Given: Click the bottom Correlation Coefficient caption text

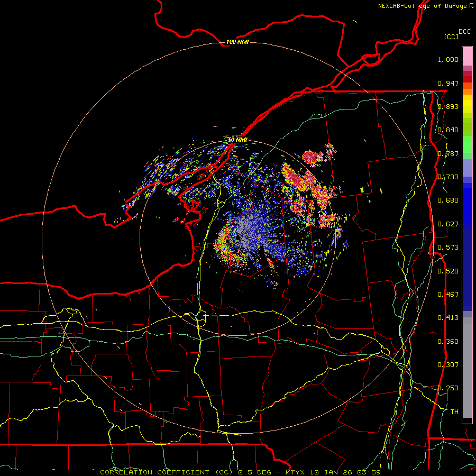Looking at the screenshot, I should pyautogui.click(x=241, y=472).
